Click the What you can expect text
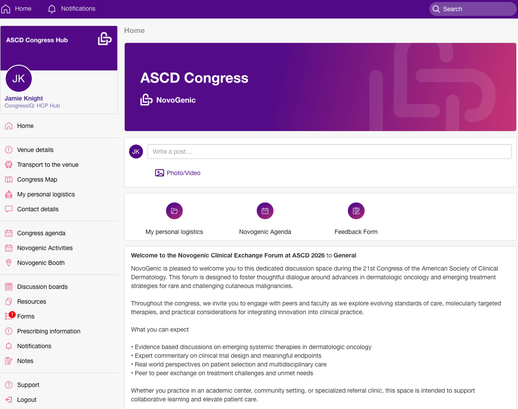The image size is (518, 409). 160,330
